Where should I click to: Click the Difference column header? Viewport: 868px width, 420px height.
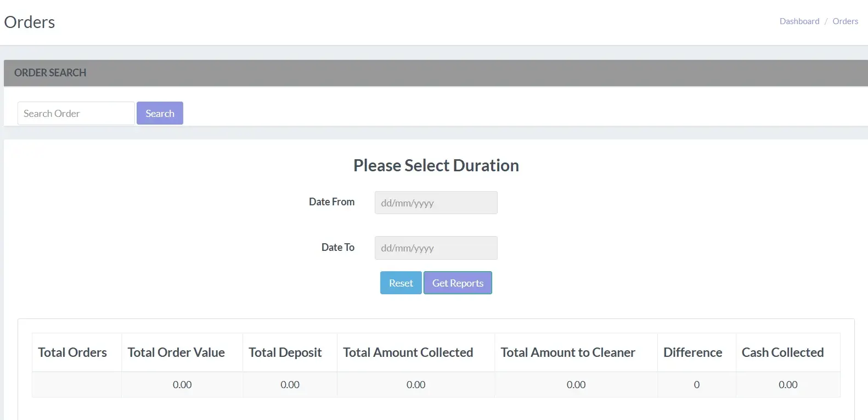click(x=692, y=352)
